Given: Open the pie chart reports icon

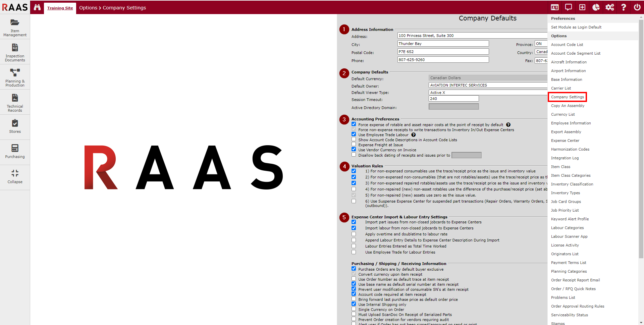Looking at the screenshot, I should 596,7.
